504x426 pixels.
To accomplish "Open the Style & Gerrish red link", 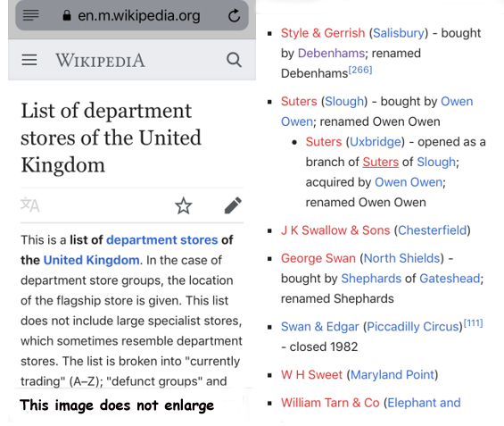I will tap(323, 33).
